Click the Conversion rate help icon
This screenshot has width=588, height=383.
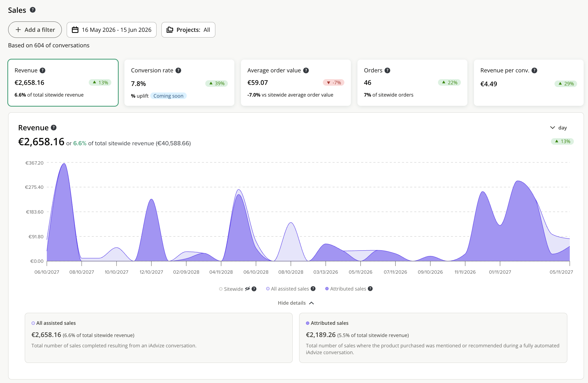(178, 70)
